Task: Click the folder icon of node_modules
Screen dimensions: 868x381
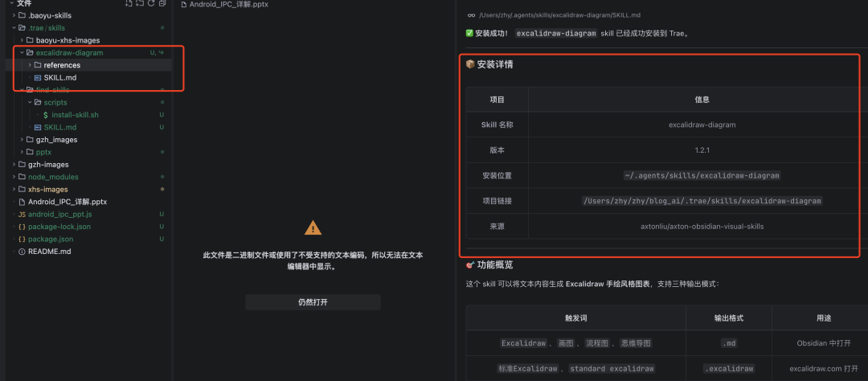Action: [x=22, y=177]
